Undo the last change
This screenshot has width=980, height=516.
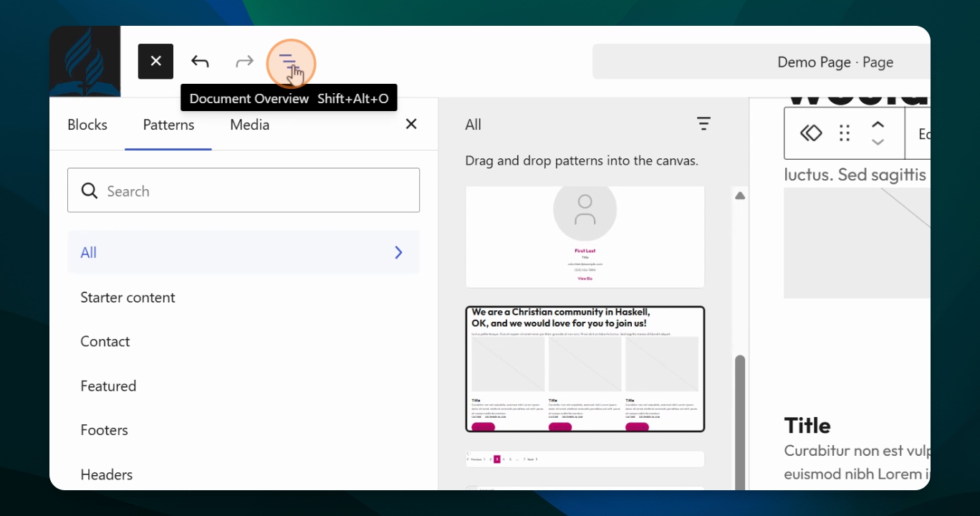tap(200, 62)
